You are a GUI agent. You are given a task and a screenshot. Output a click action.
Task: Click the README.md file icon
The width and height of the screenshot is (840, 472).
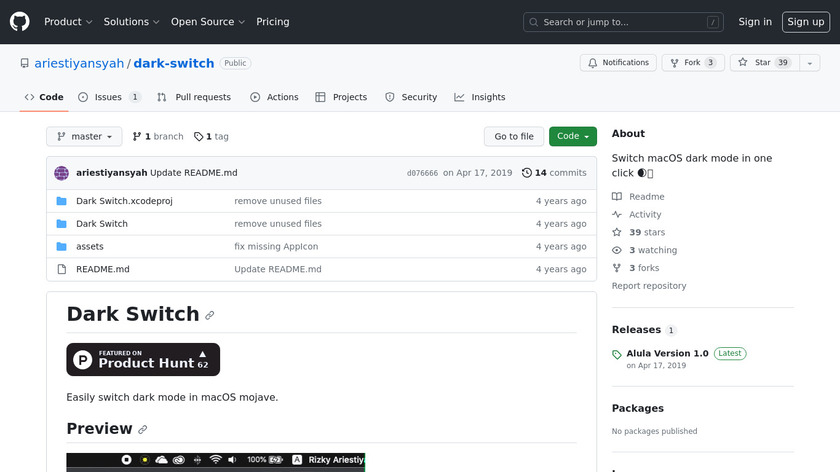62,269
